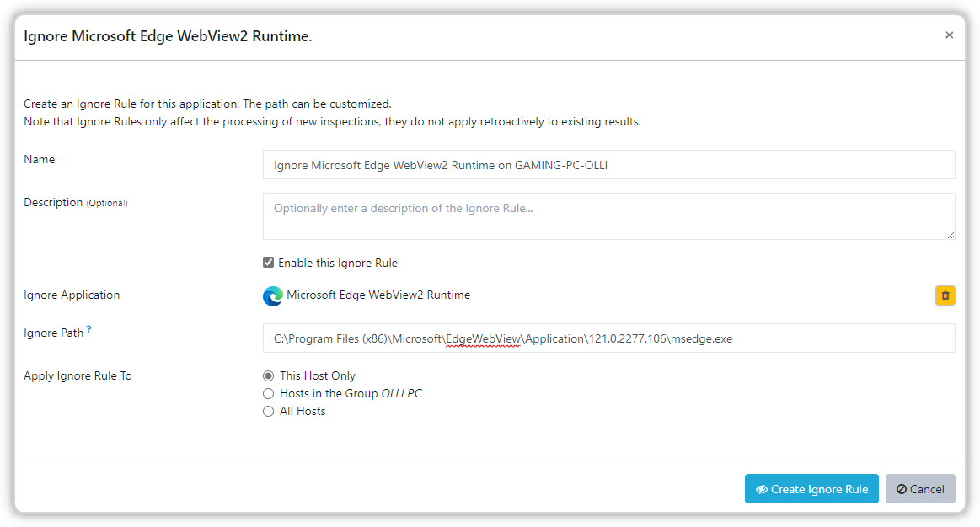Close the dialog with the X icon
Viewport: 980px width, 527px height.
coord(949,35)
